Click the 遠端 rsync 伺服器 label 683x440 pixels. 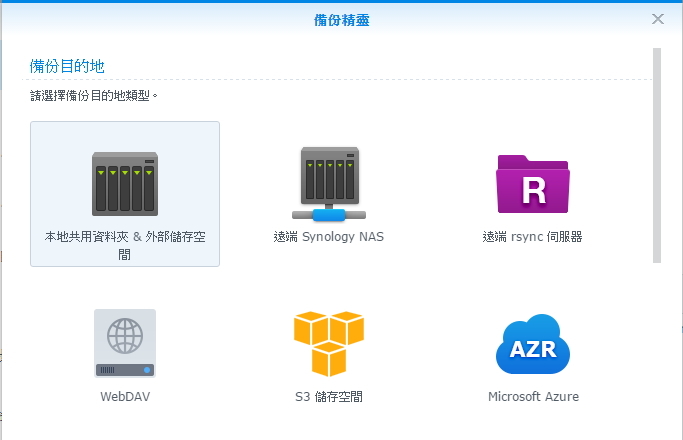(x=533, y=237)
